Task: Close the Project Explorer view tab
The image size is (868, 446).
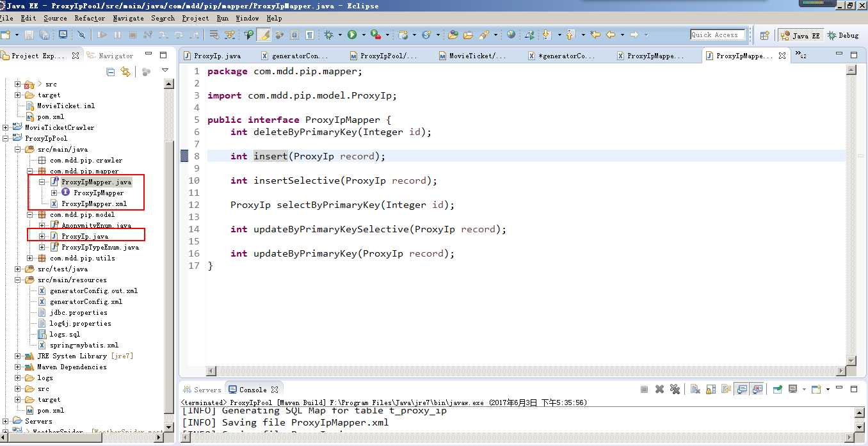Action: pyautogui.click(x=76, y=56)
